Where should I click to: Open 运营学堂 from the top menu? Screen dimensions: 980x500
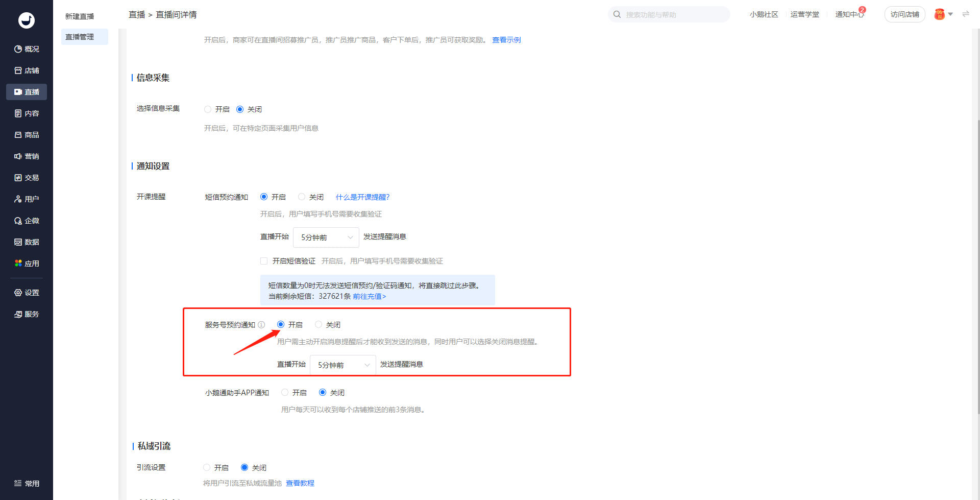(805, 14)
